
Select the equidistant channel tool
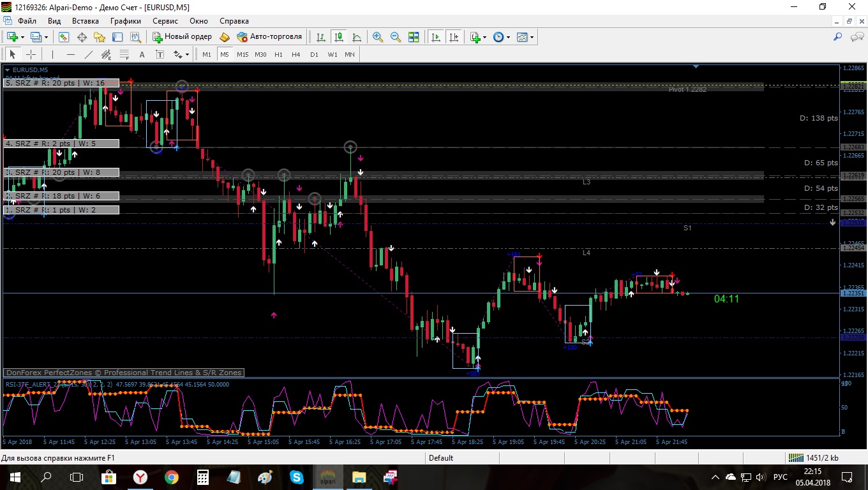pyautogui.click(x=107, y=54)
